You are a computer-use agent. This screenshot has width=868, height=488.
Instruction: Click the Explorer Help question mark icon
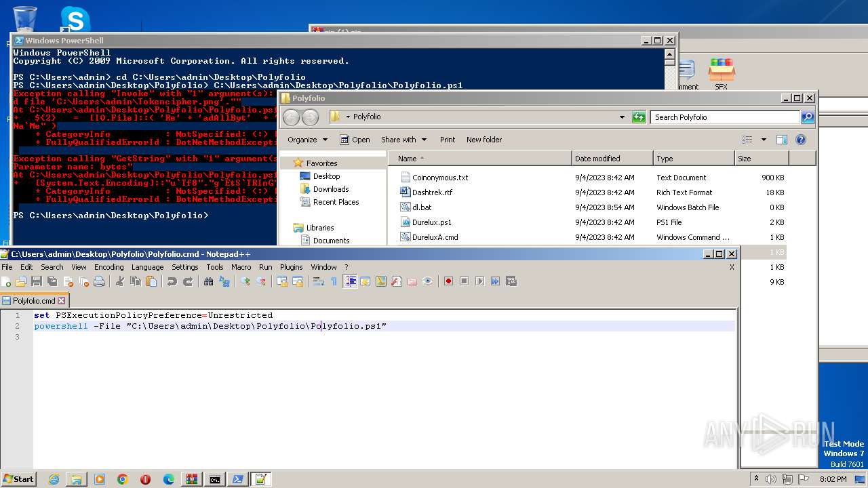(801, 140)
